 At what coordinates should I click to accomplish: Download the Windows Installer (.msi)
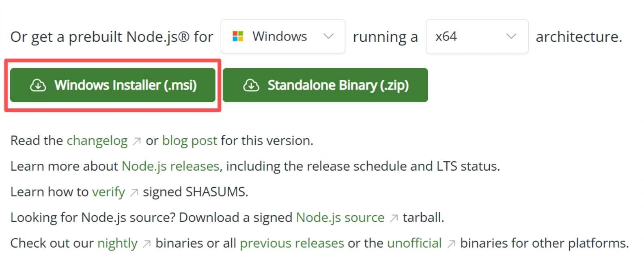pyautogui.click(x=113, y=85)
